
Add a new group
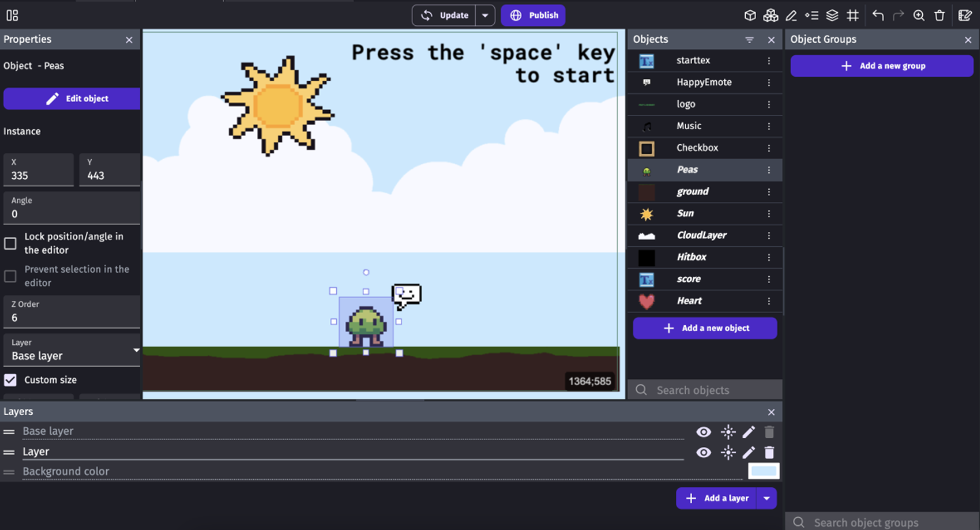point(882,66)
